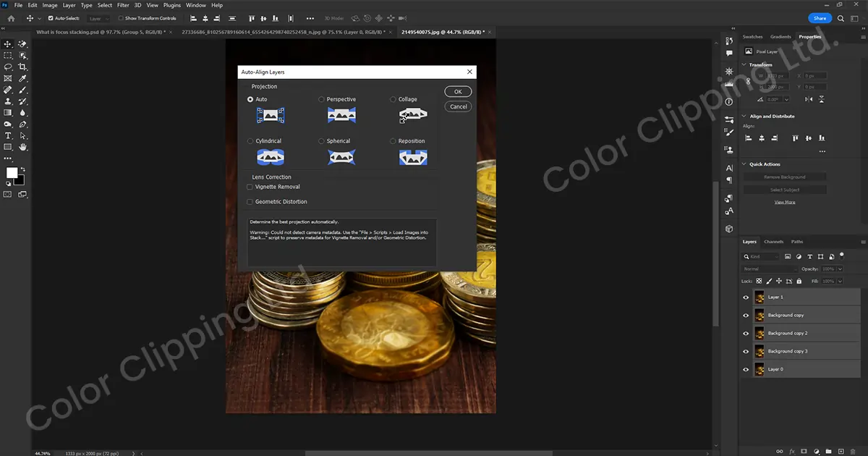Select the Clone Stamp tool
This screenshot has height=456, width=868.
point(8,101)
